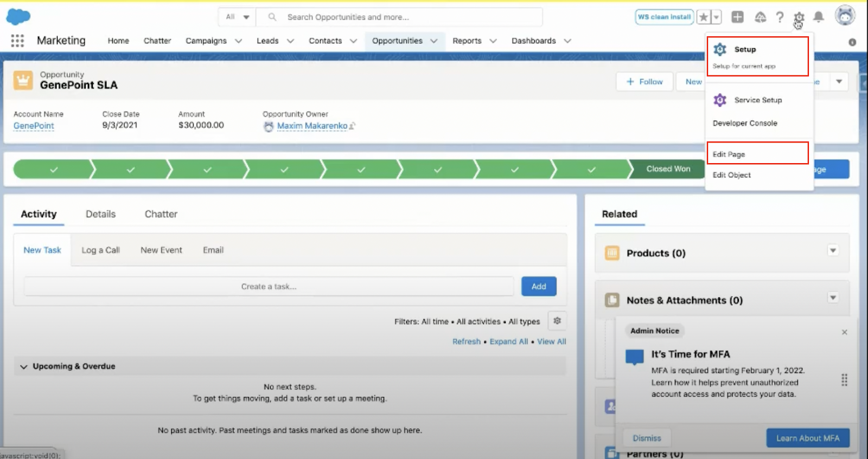The width and height of the screenshot is (868, 459).
Task: Expand the Campaigns nav dropdown chevron
Action: pos(238,41)
